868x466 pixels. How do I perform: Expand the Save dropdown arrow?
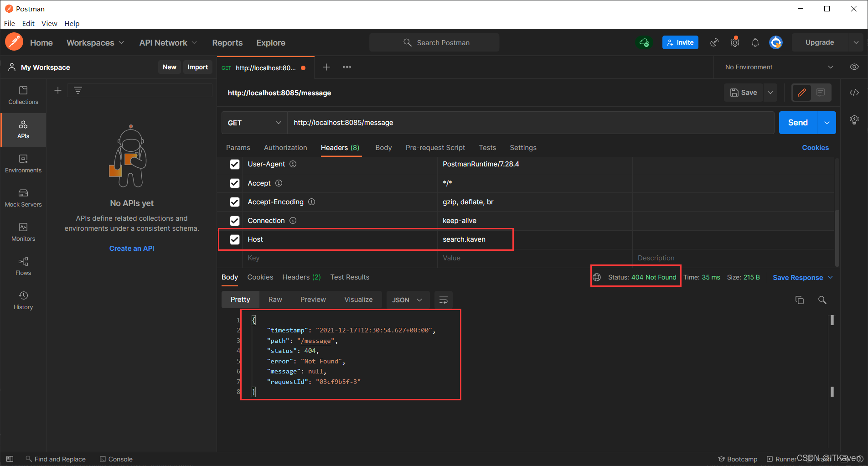pyautogui.click(x=770, y=93)
